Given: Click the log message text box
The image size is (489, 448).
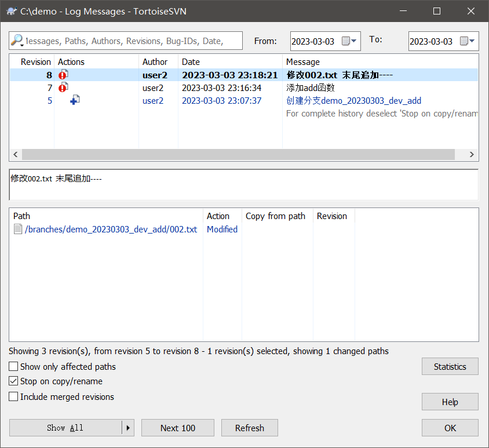Looking at the screenshot, I should pyautogui.click(x=243, y=185).
